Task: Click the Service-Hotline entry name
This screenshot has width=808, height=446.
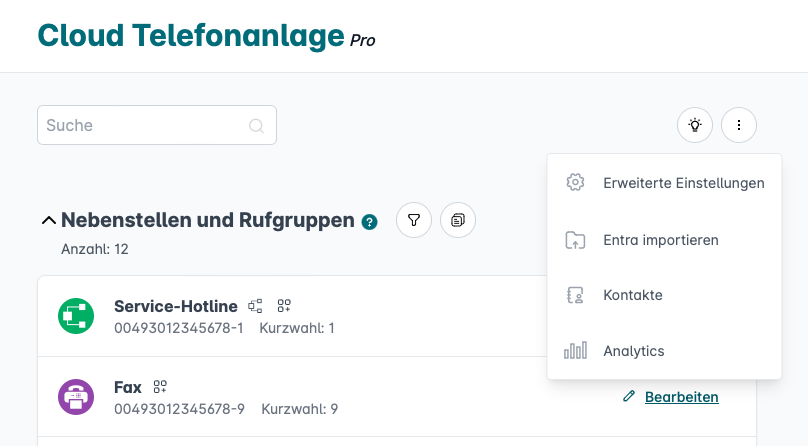Action: pos(176,306)
